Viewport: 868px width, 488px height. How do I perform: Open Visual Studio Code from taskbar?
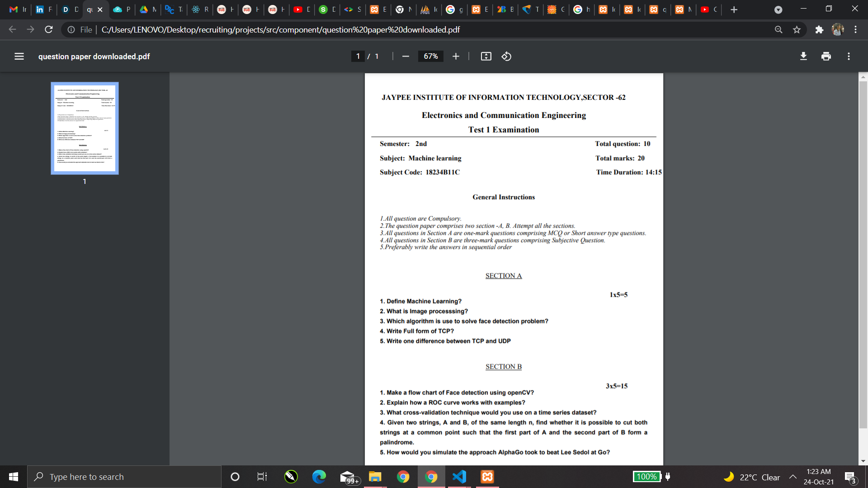coord(459,477)
